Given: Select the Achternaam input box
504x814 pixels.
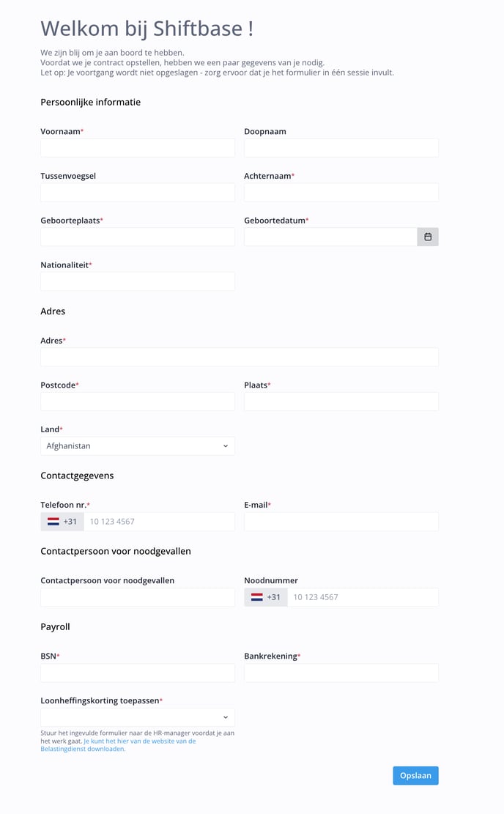Looking at the screenshot, I should [341, 192].
